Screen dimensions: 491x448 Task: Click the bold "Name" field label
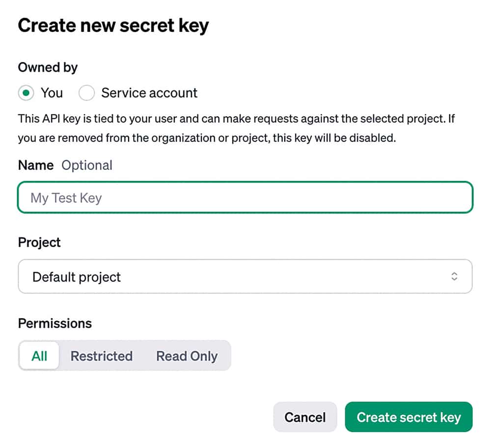[36, 165]
